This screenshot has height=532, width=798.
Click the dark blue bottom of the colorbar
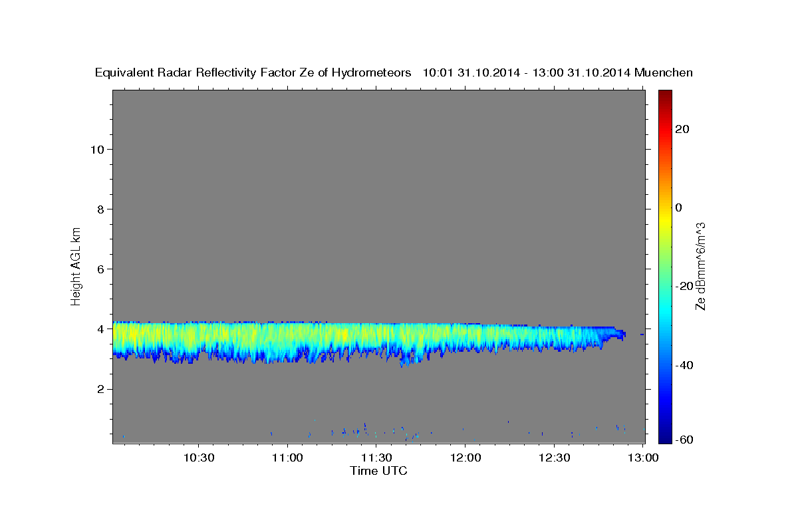pyautogui.click(x=665, y=429)
